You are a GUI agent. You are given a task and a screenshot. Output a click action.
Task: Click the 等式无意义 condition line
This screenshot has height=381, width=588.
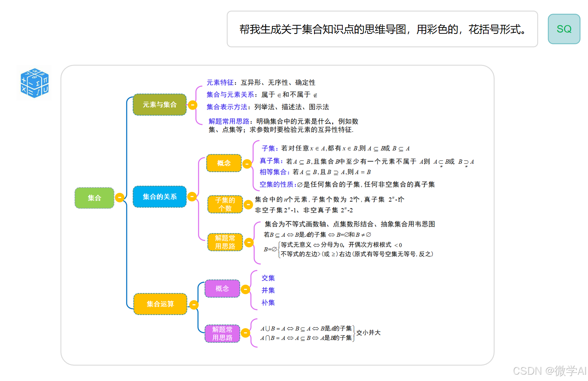(x=341, y=245)
